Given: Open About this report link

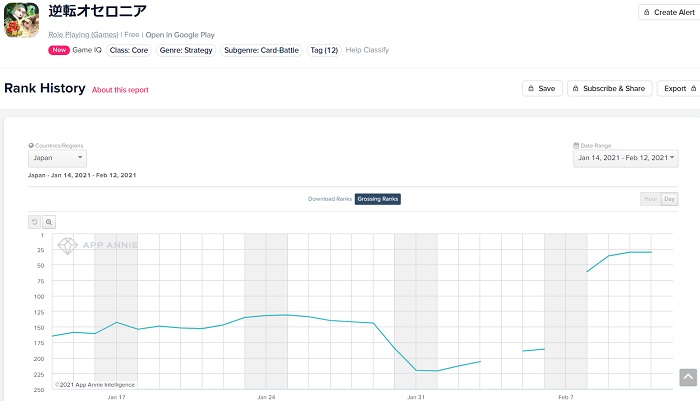Looking at the screenshot, I should click(x=120, y=90).
